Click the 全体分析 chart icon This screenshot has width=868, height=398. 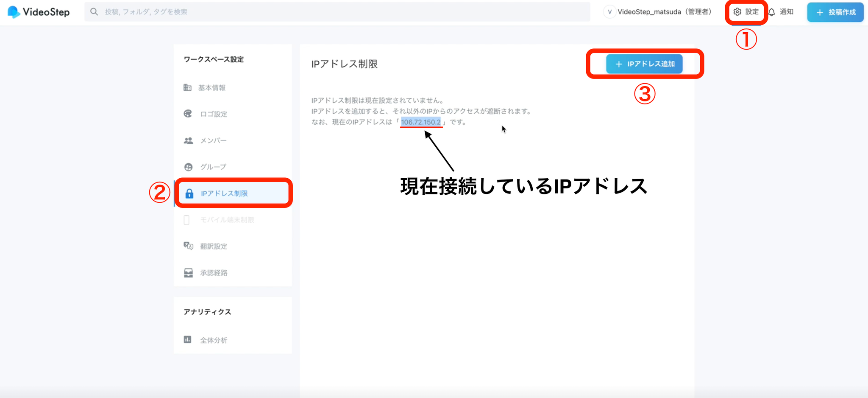[187, 340]
